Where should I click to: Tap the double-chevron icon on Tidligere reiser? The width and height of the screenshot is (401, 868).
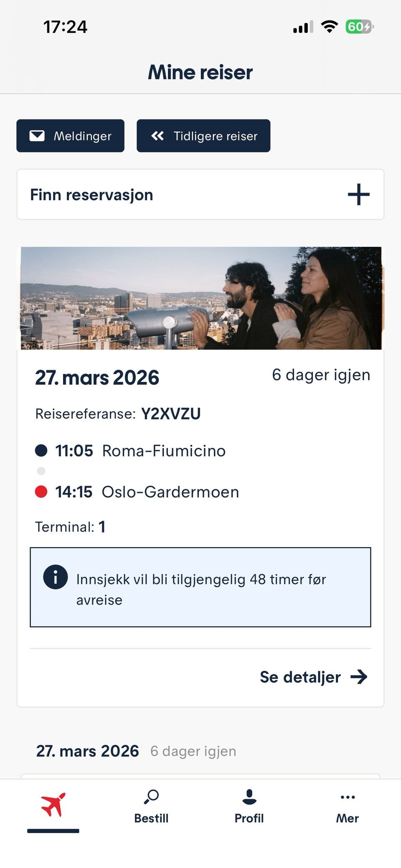click(x=158, y=135)
